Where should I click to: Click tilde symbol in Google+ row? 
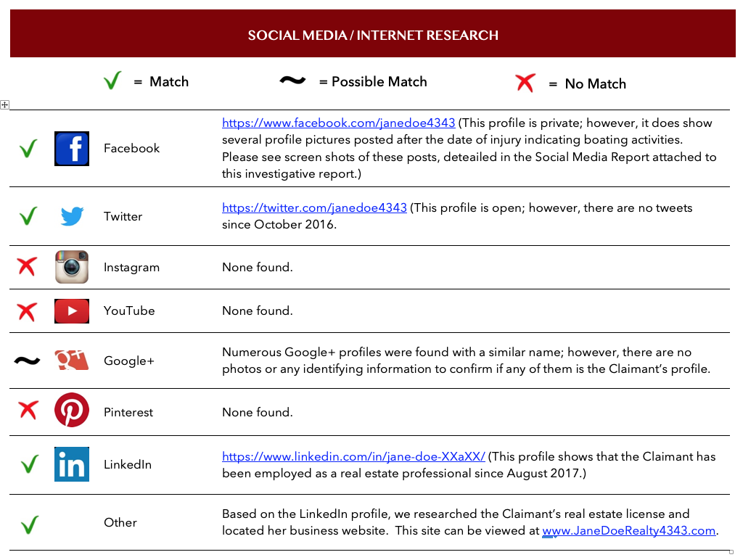click(x=27, y=361)
